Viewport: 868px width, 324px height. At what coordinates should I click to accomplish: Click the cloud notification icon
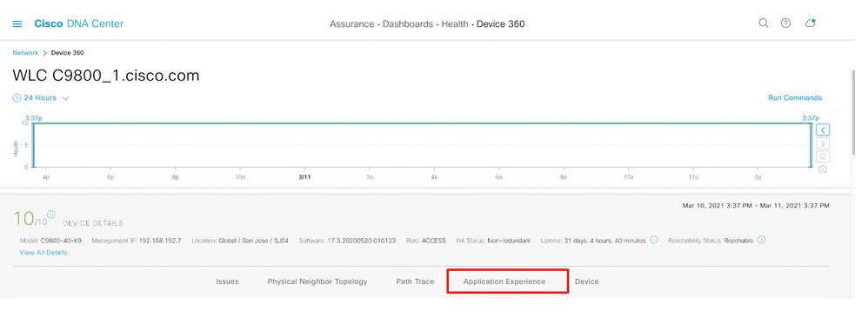811,23
